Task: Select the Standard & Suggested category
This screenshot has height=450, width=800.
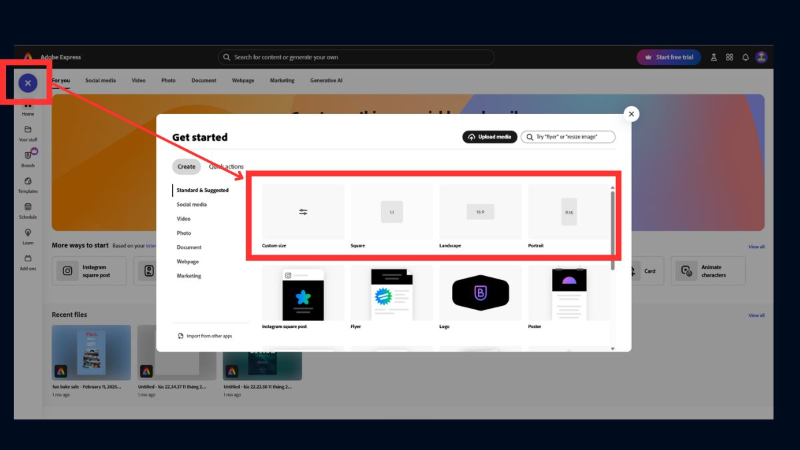Action: pyautogui.click(x=203, y=190)
